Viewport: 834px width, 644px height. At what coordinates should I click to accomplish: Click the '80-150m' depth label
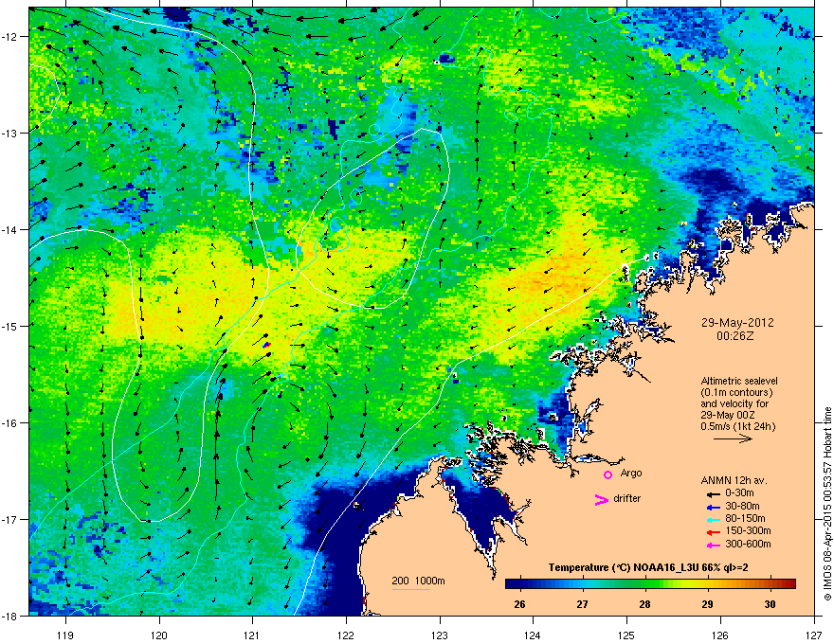[745, 519]
